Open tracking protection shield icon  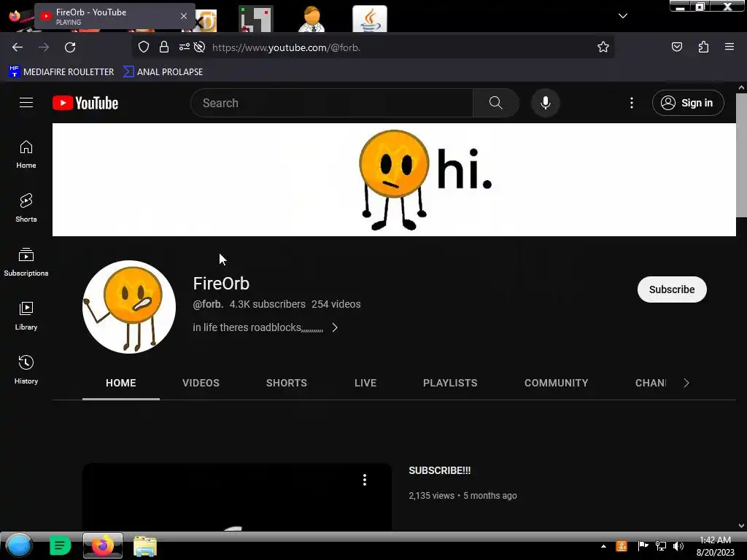click(144, 47)
